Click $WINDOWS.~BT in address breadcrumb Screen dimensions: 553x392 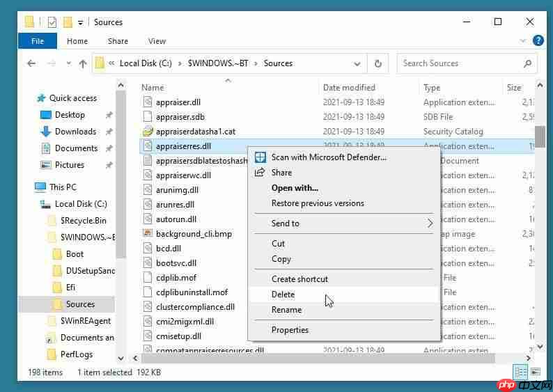[218, 63]
